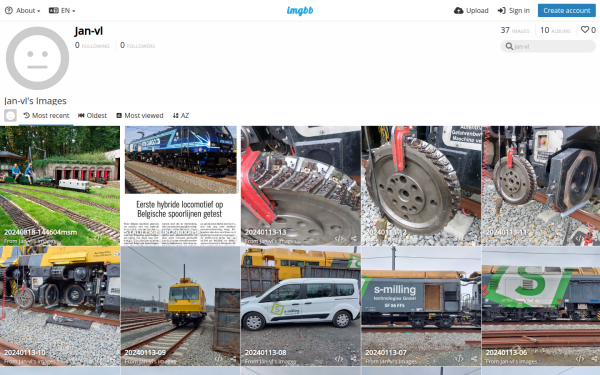Click the share icon on 20240113-13
600x375 pixels.
354,238
